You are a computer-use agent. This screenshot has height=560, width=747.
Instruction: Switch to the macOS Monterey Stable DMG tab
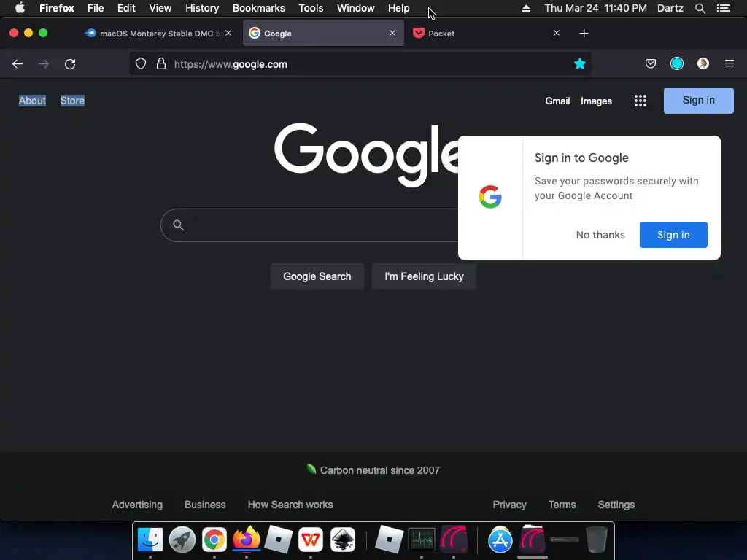pos(159,34)
